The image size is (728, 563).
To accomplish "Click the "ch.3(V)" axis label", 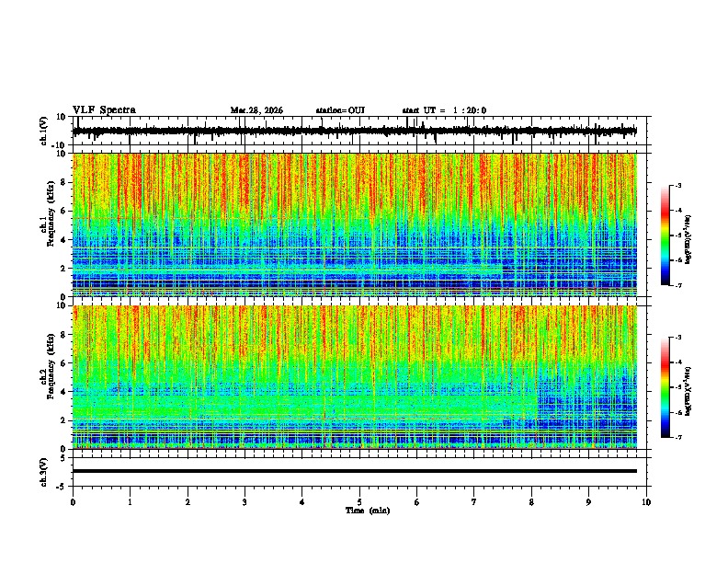I will pyautogui.click(x=44, y=472).
